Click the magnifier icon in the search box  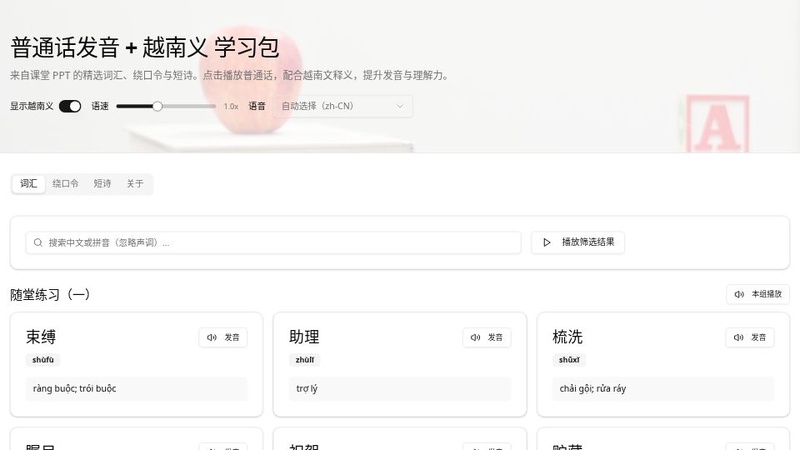pos(38,242)
